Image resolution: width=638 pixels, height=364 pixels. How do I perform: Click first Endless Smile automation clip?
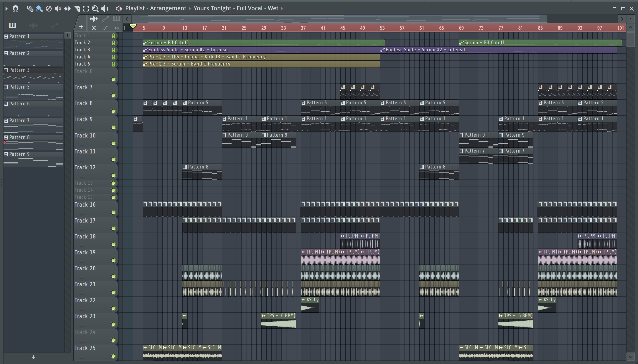[x=261, y=50]
